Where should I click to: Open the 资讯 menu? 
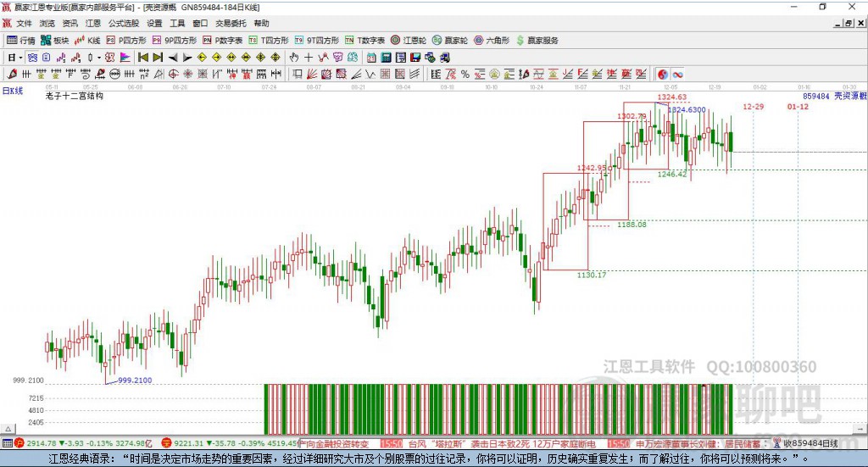(x=70, y=23)
